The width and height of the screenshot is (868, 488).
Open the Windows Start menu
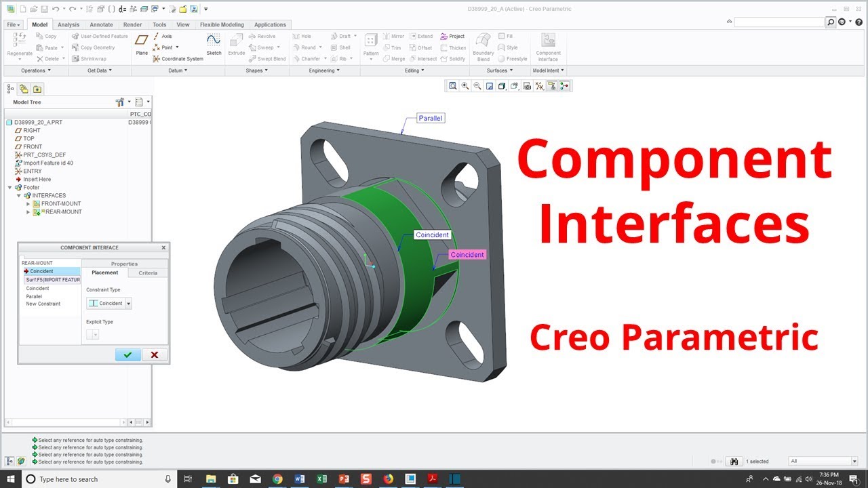click(11, 479)
